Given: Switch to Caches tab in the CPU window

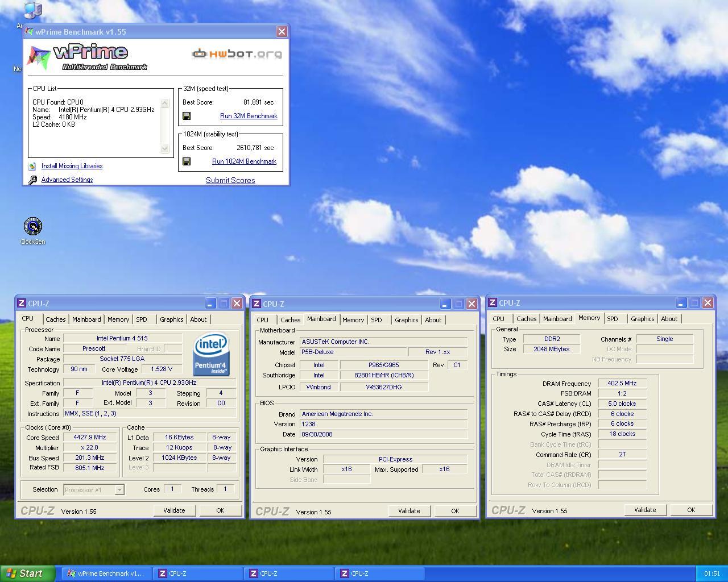Looking at the screenshot, I should click(56, 319).
